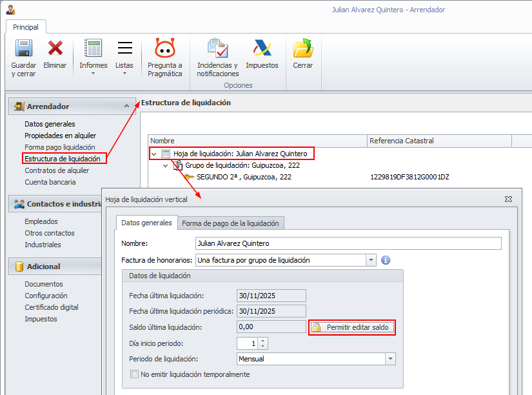Click the Permitir editar saldo button
Screen dimensions: 532x395
(x=352, y=327)
